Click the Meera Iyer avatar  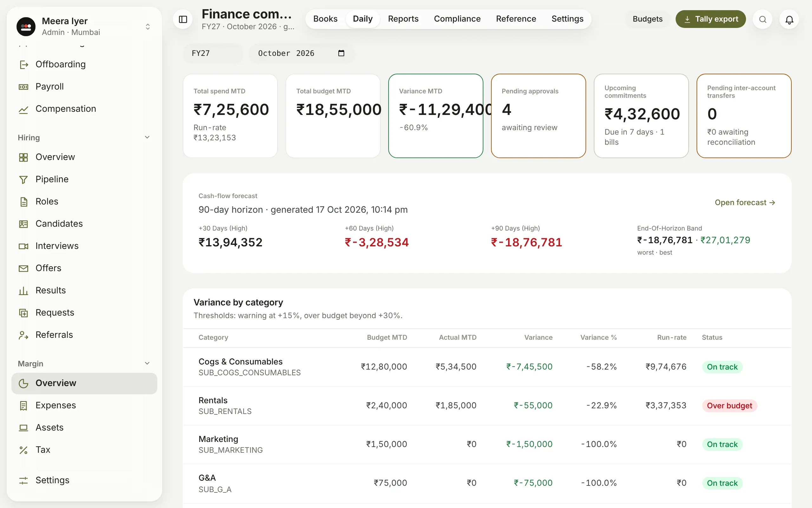26,27
